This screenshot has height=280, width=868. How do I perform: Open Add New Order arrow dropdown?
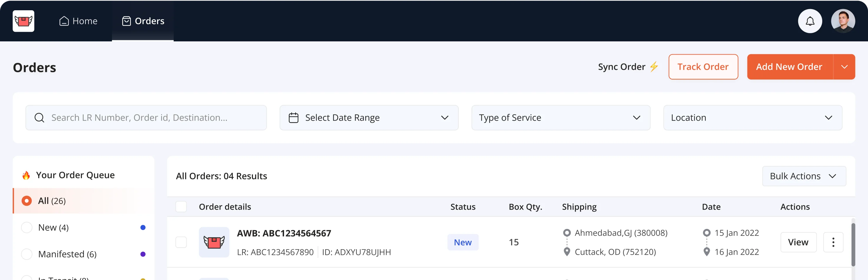pos(844,67)
